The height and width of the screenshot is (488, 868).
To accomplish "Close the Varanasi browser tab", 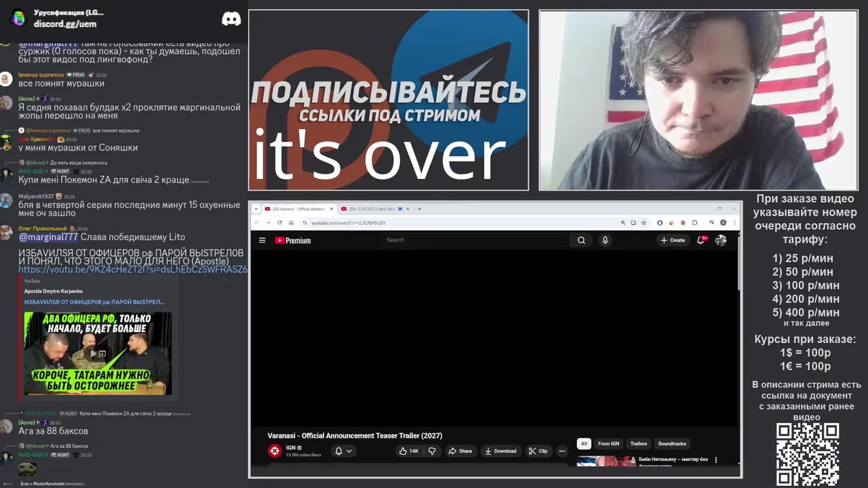I will click(332, 209).
